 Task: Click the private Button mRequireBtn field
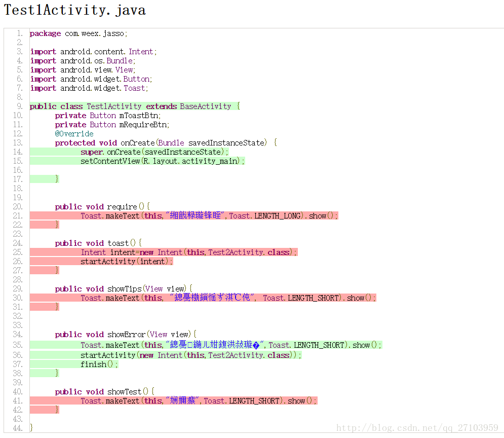coord(112,125)
